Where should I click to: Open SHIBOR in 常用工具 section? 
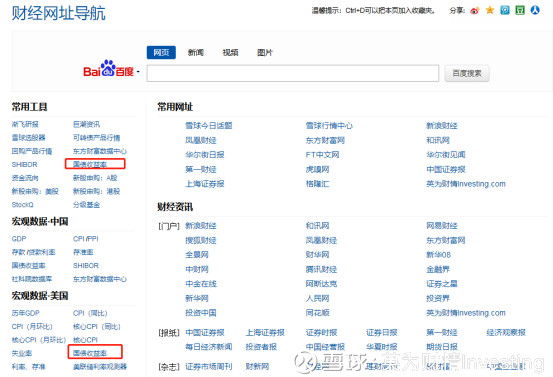tap(24, 164)
